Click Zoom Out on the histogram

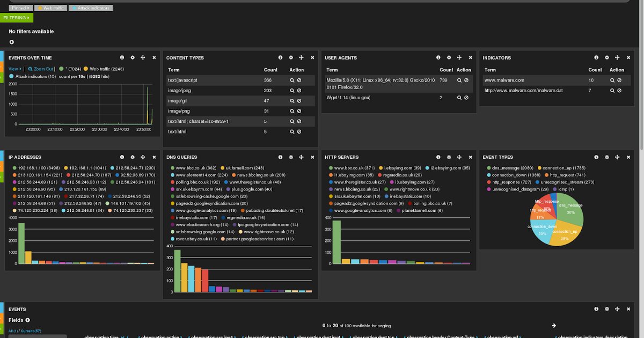click(41, 69)
